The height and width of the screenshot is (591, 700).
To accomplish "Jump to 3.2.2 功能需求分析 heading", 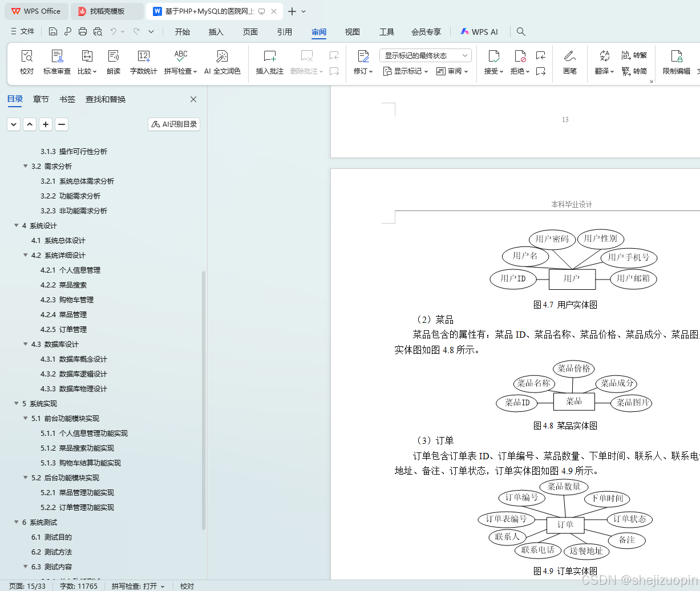I will point(70,196).
